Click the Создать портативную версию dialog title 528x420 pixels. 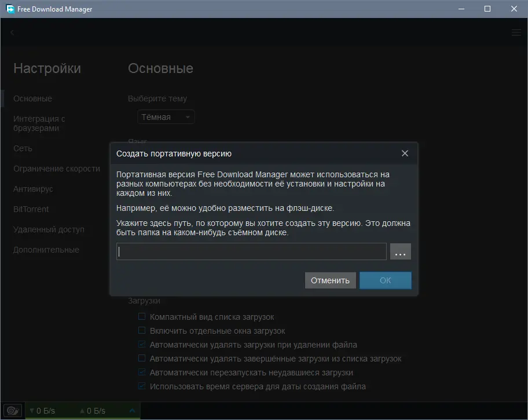point(174,154)
